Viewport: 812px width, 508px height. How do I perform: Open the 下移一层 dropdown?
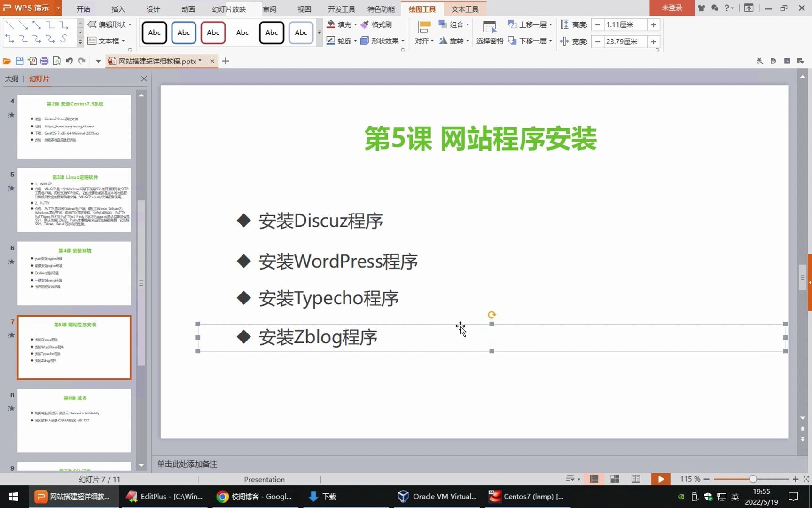click(530, 41)
